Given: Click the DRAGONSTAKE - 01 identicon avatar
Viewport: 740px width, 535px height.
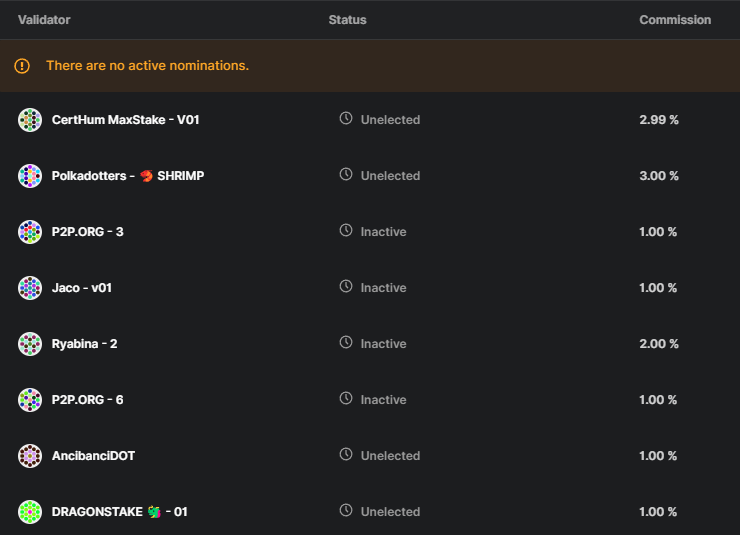Looking at the screenshot, I should click(30, 512).
